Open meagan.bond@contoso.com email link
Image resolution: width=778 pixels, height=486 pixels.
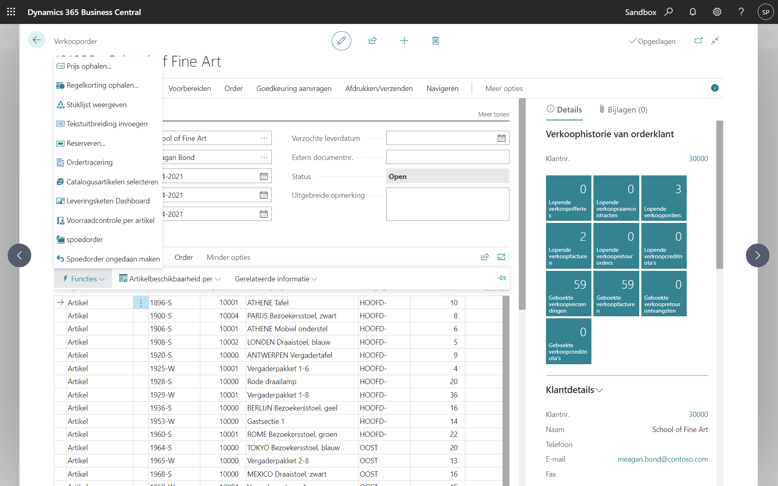tap(663, 459)
